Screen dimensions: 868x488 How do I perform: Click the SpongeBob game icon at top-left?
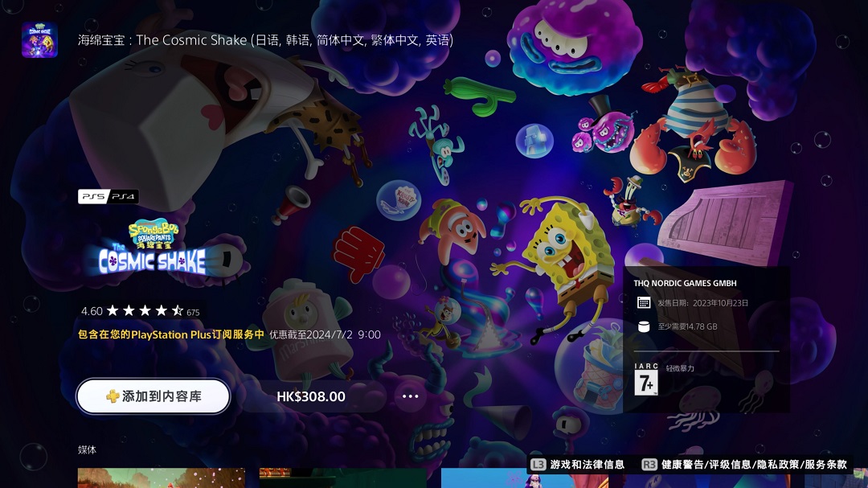click(39, 39)
